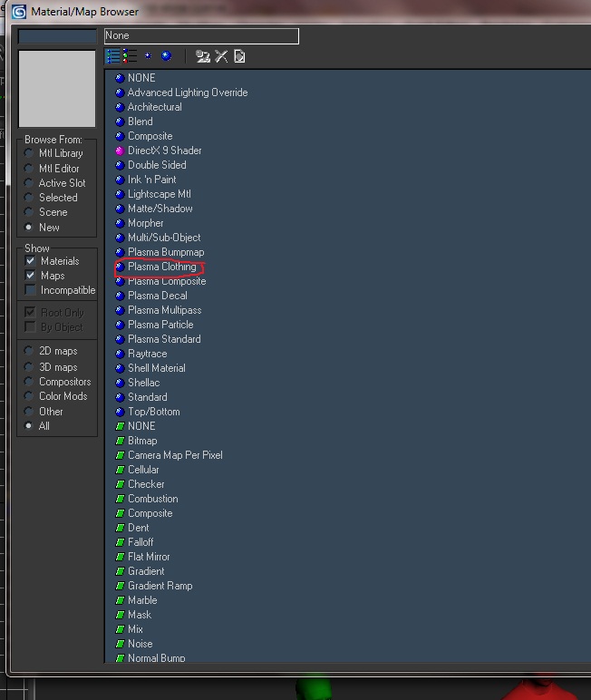Click Clear Material Library icon
Screen dimensions: 591x700
pos(239,56)
